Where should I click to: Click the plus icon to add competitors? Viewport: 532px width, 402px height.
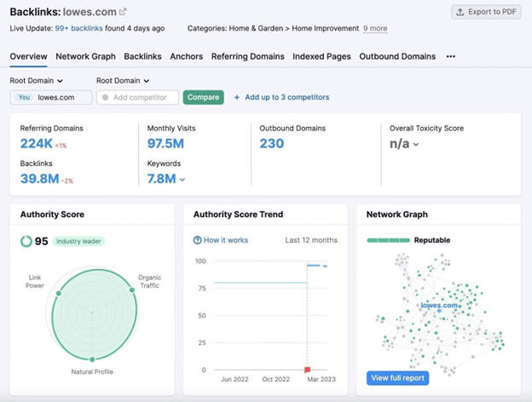(x=237, y=97)
